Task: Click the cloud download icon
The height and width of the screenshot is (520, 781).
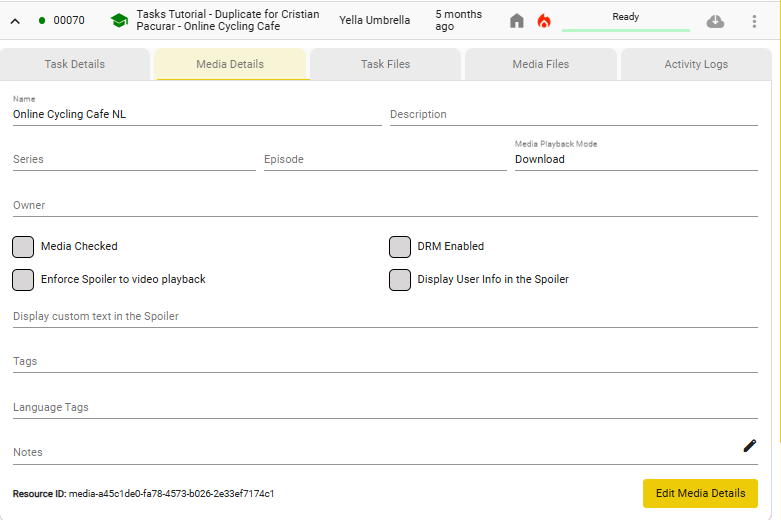Action: pos(715,21)
